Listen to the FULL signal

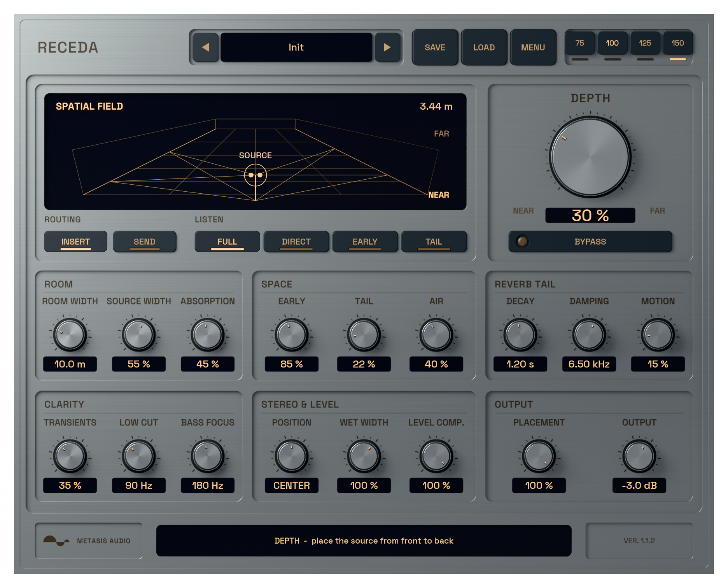(227, 241)
